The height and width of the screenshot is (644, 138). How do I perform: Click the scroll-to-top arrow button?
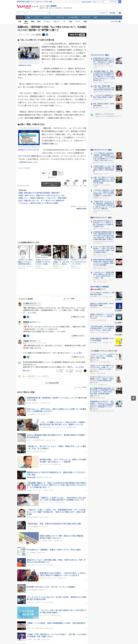(x=134, y=398)
